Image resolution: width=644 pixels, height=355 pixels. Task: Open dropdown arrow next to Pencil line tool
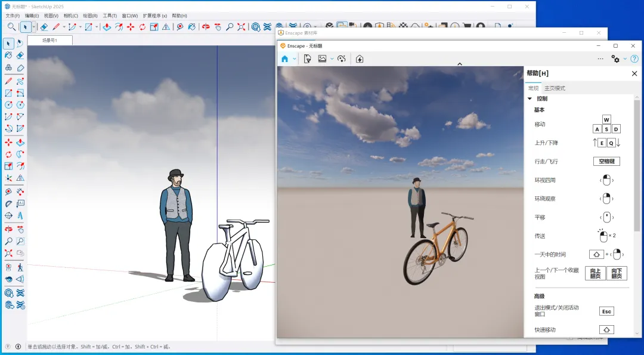click(64, 27)
